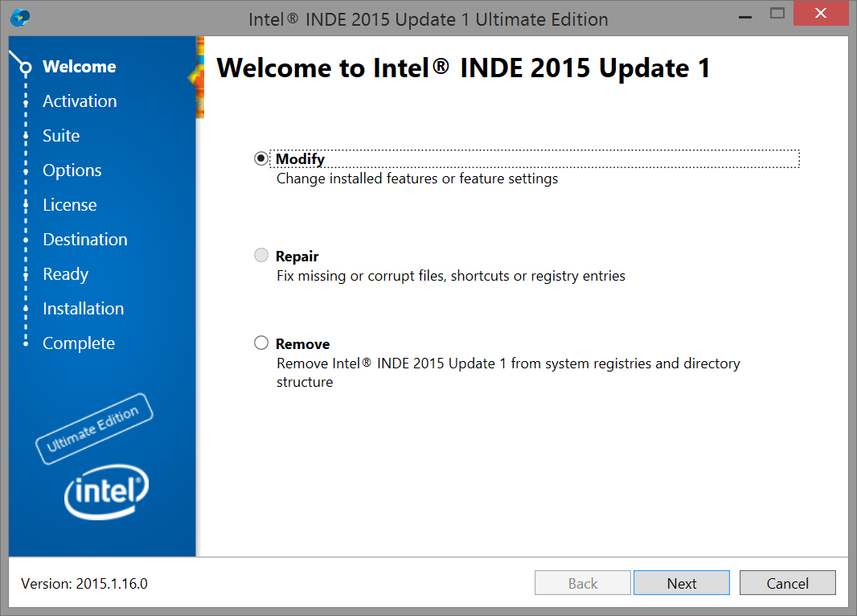
Task: Select the Modify radio button
Action: tap(261, 158)
